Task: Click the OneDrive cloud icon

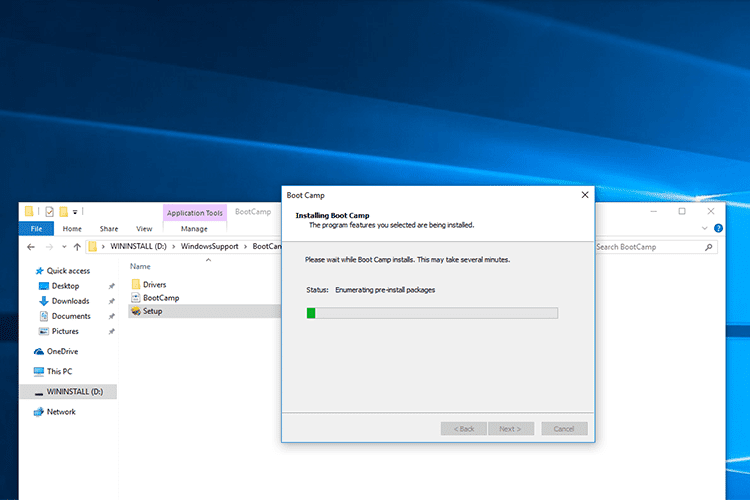Action: pos(39,352)
